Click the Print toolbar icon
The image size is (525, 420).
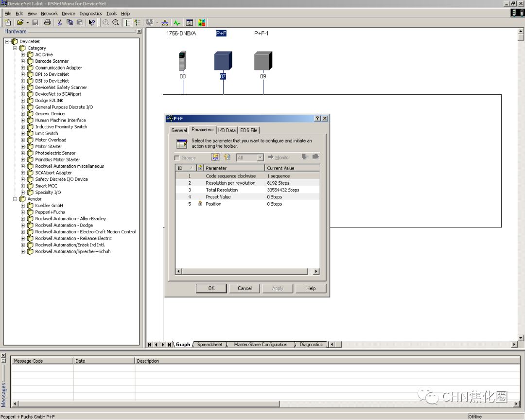(x=48, y=22)
